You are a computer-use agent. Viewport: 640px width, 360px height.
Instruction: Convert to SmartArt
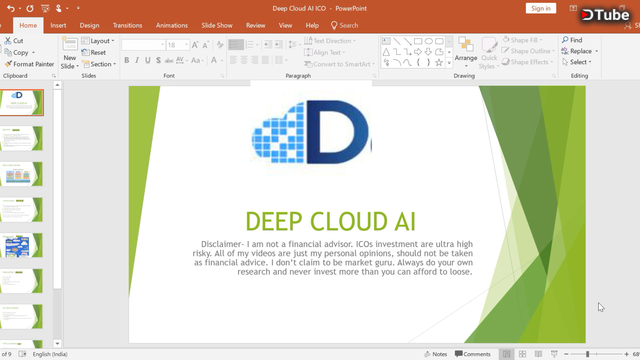click(x=340, y=64)
